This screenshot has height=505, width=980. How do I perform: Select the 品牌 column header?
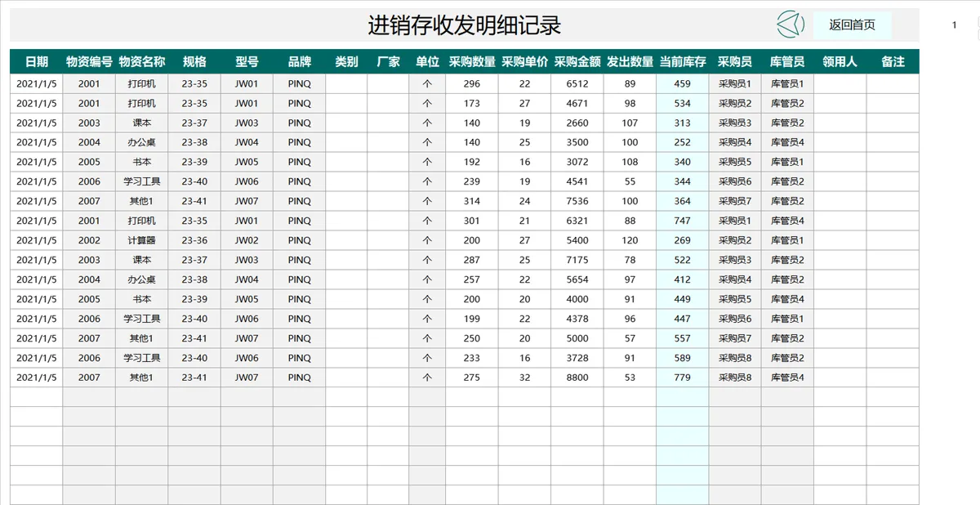click(x=300, y=61)
